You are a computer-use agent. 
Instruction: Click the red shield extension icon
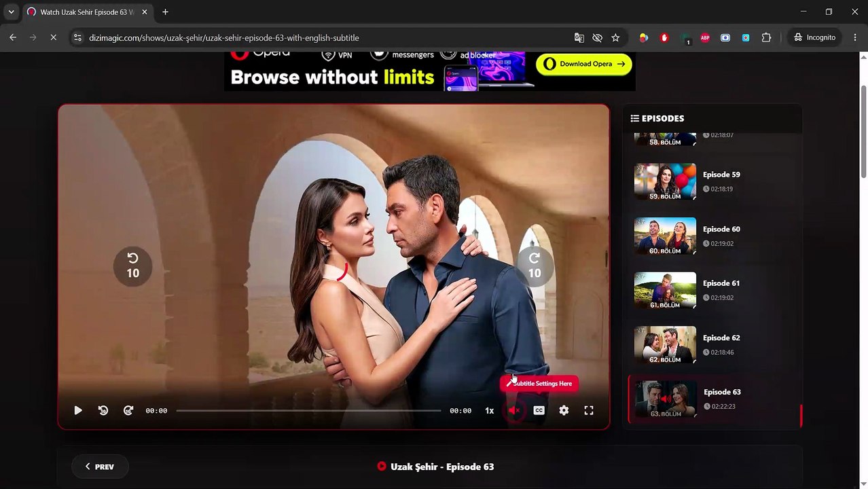pos(664,37)
